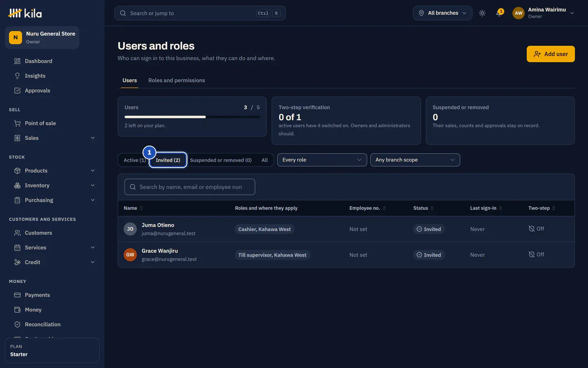
Task: Click the Kila logo
Action: pyautogui.click(x=25, y=13)
